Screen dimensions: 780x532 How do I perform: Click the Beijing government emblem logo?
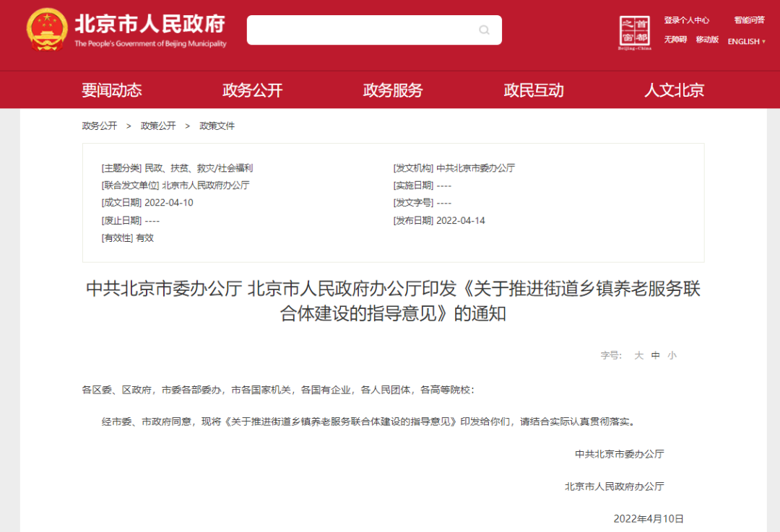[47, 30]
